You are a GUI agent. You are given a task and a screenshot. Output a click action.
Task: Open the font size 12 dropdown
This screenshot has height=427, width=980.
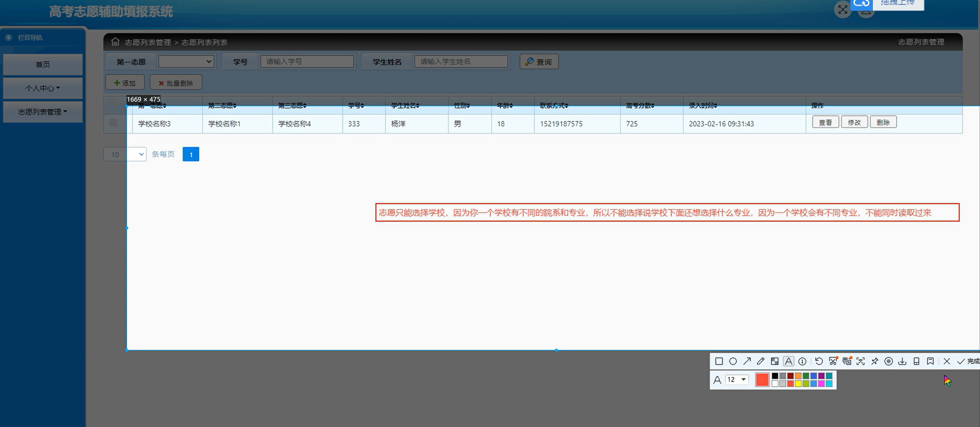pos(737,379)
